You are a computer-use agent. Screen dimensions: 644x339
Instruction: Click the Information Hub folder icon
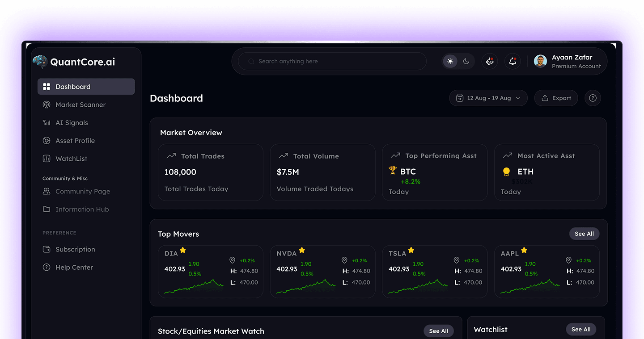coord(47,209)
